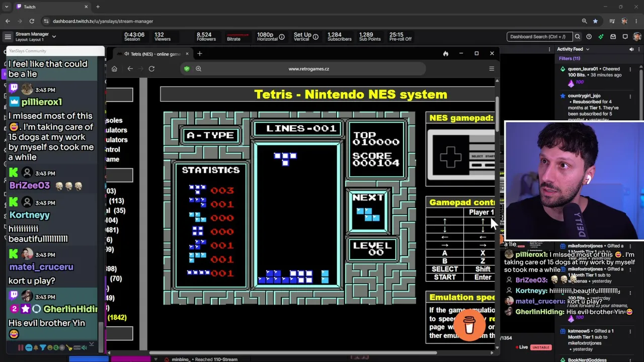Click the 132 Viewers stat

pos(163,37)
